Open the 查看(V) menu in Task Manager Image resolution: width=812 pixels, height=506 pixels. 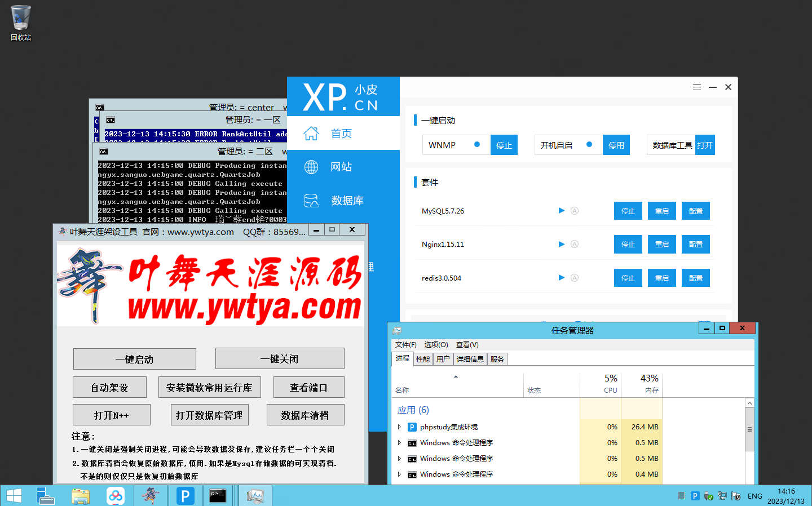pyautogui.click(x=467, y=344)
